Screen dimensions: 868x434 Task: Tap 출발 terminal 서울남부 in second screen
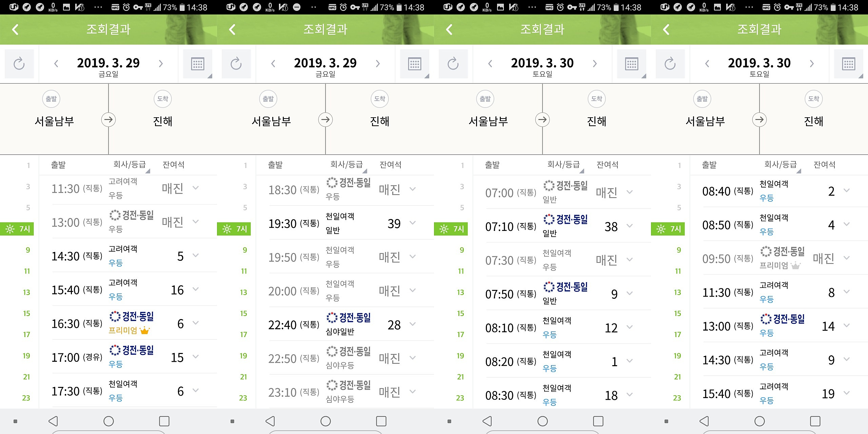coord(271,121)
